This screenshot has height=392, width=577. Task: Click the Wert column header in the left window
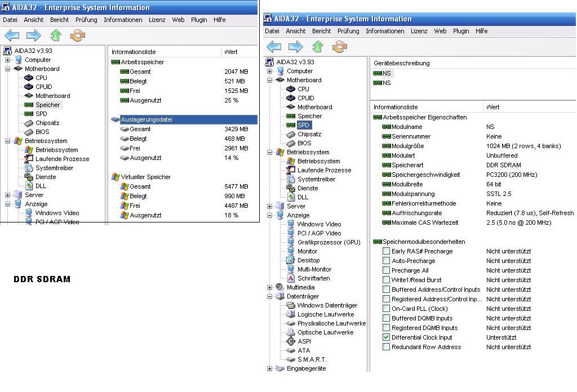tap(239, 52)
